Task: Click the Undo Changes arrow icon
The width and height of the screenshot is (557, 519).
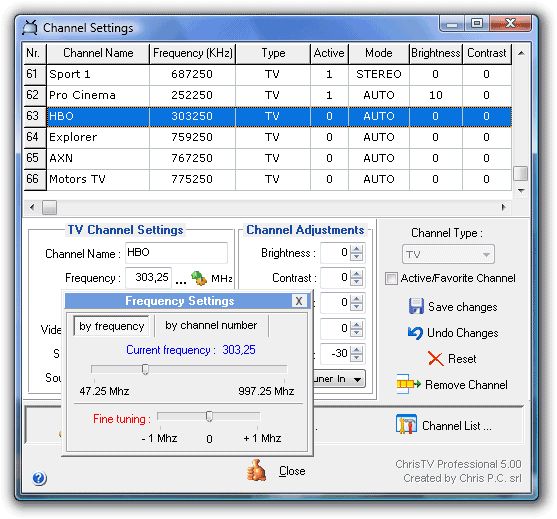Action: (x=415, y=333)
